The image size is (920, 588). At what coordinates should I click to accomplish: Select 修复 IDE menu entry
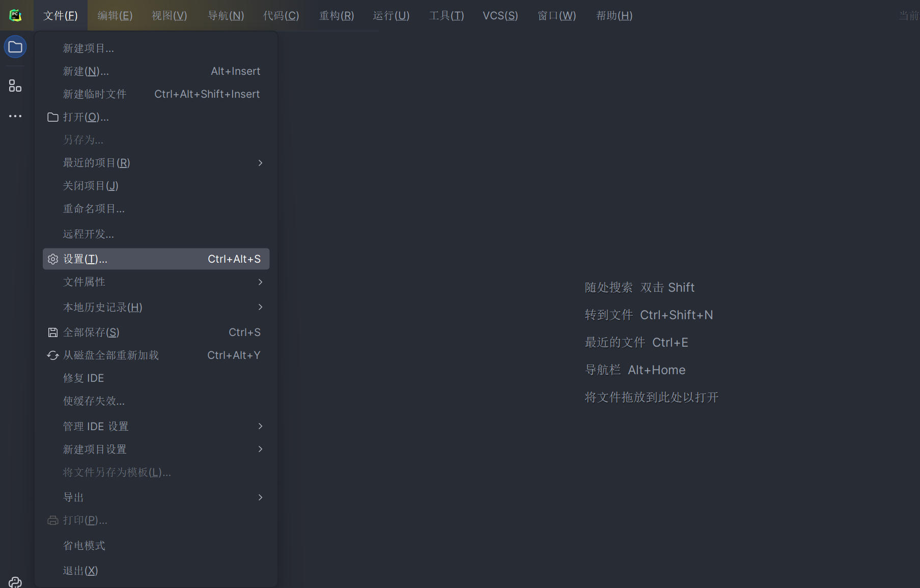click(156, 378)
